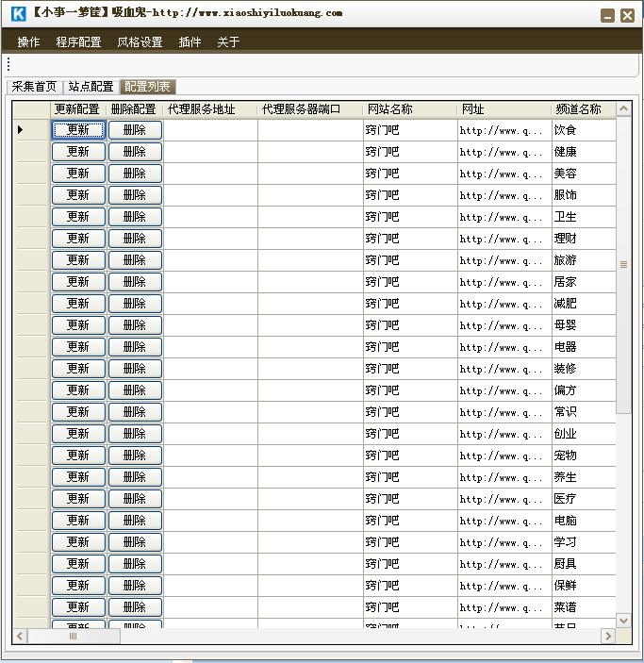Open the 插件 menu

pos(190,41)
